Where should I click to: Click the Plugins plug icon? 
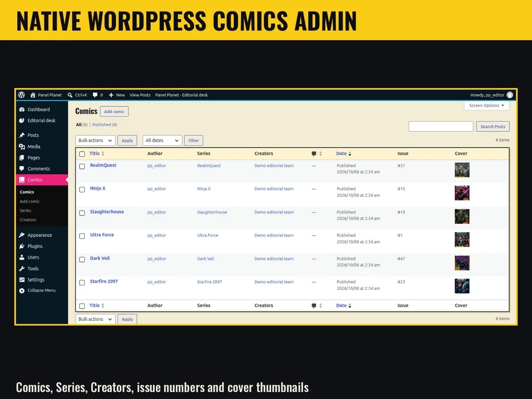tap(22, 246)
